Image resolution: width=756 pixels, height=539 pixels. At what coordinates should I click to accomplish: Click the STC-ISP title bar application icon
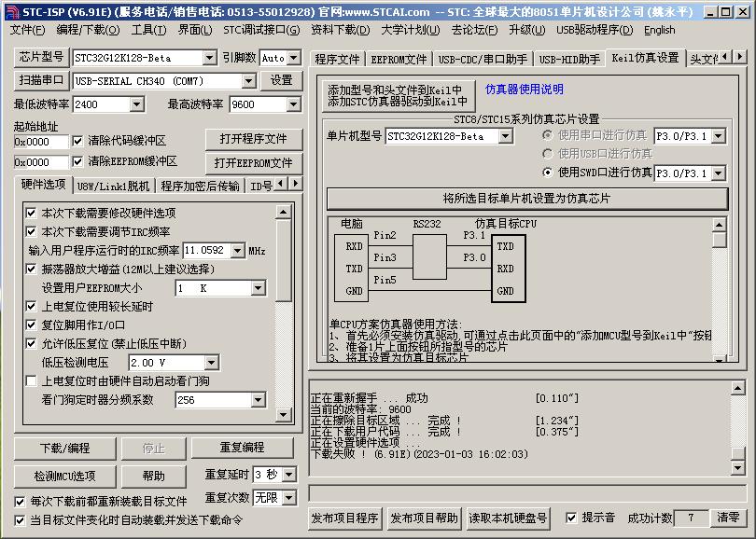pos(13,11)
